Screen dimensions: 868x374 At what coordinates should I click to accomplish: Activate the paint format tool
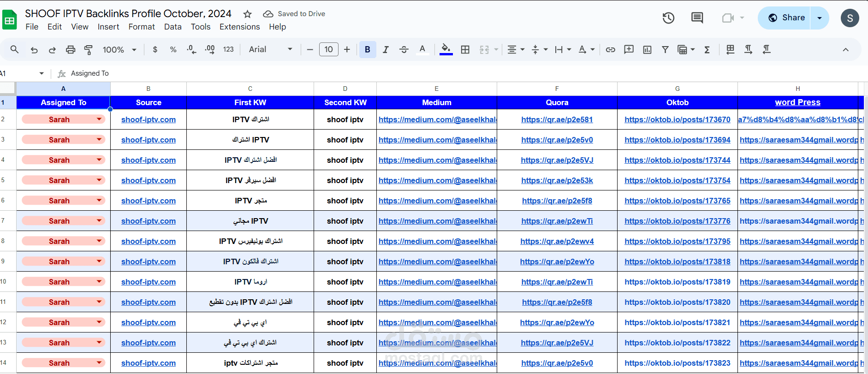point(89,49)
